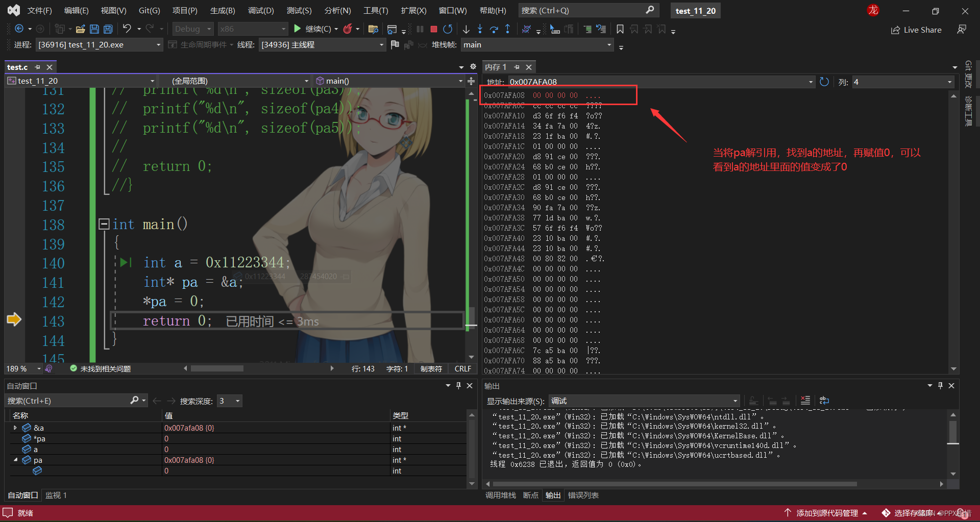Screen dimensions: 980x522
Task: Refresh memory view with reevaluate icon
Action: (x=824, y=82)
